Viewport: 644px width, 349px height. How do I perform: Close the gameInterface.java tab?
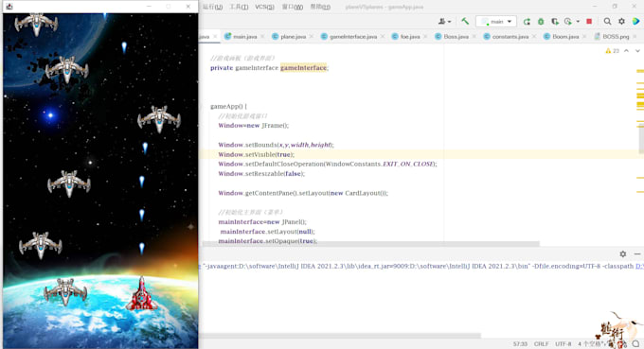coord(383,37)
